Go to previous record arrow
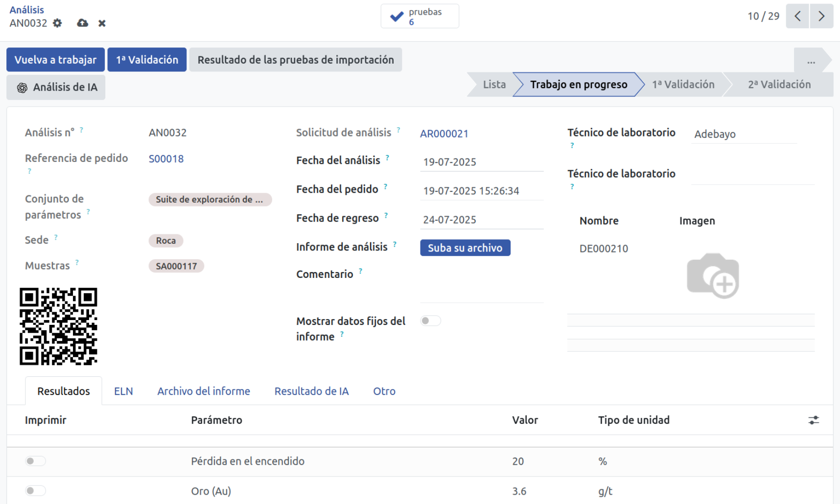This screenshot has height=504, width=840. click(x=797, y=16)
